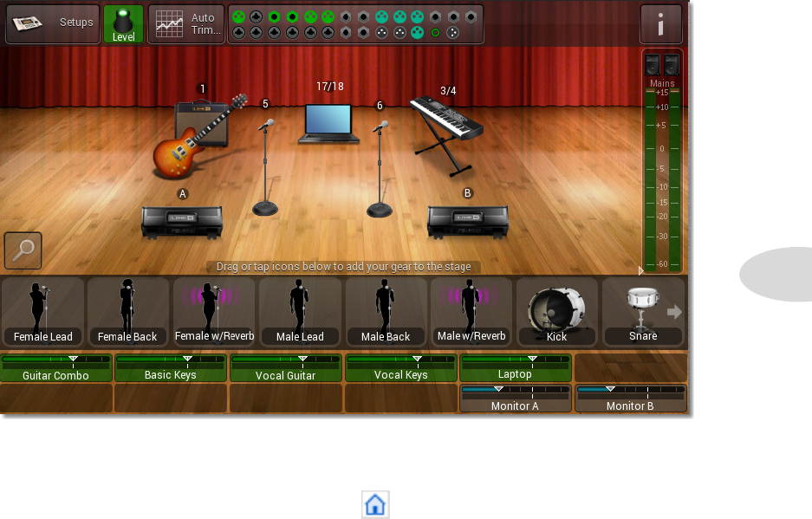Select the Guitar Combo channel strip
The height and width of the screenshot is (519, 812).
[56, 368]
